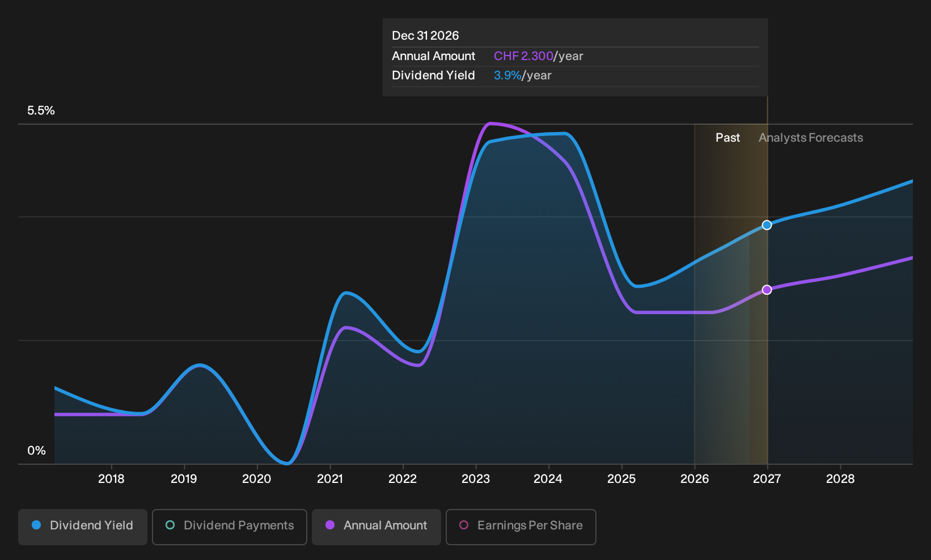Click the Dec 31 2026 tooltip date
Image resolution: width=931 pixels, height=560 pixels.
coord(425,36)
